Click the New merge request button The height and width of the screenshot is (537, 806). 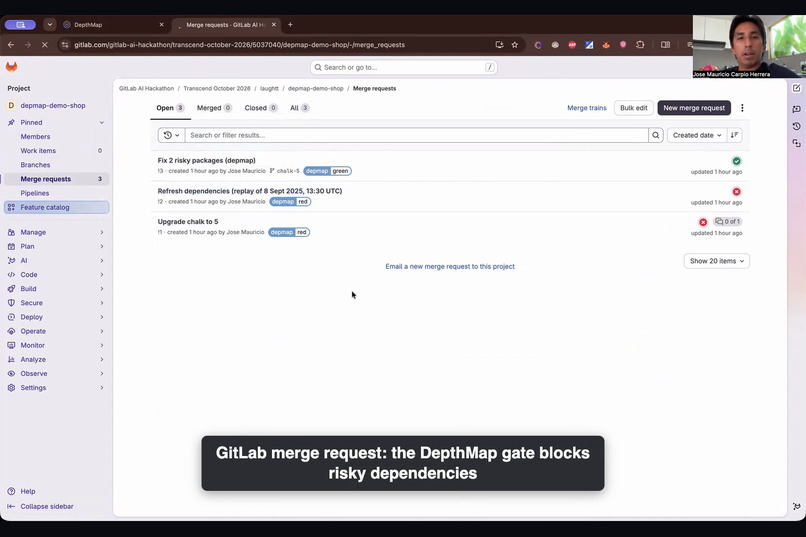[694, 108]
